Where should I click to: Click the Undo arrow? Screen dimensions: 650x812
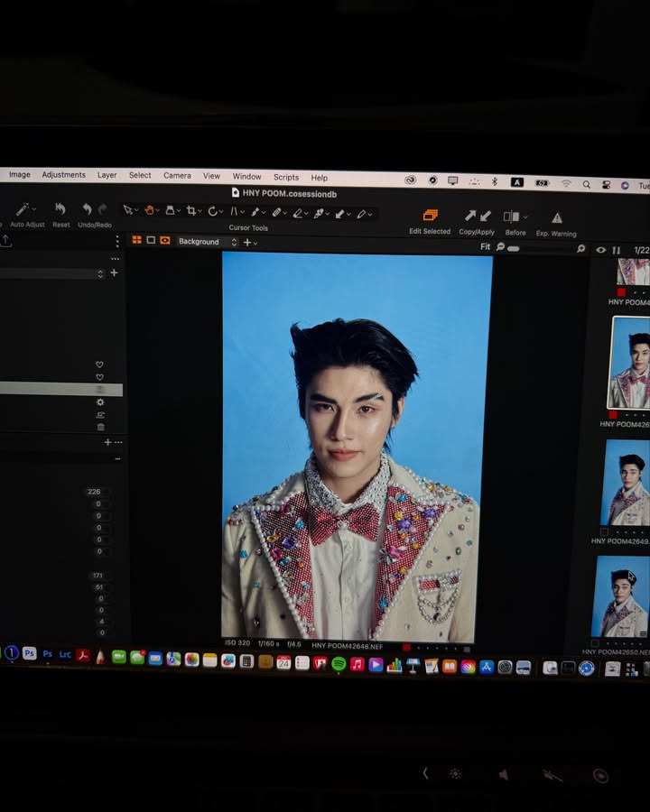point(87,209)
